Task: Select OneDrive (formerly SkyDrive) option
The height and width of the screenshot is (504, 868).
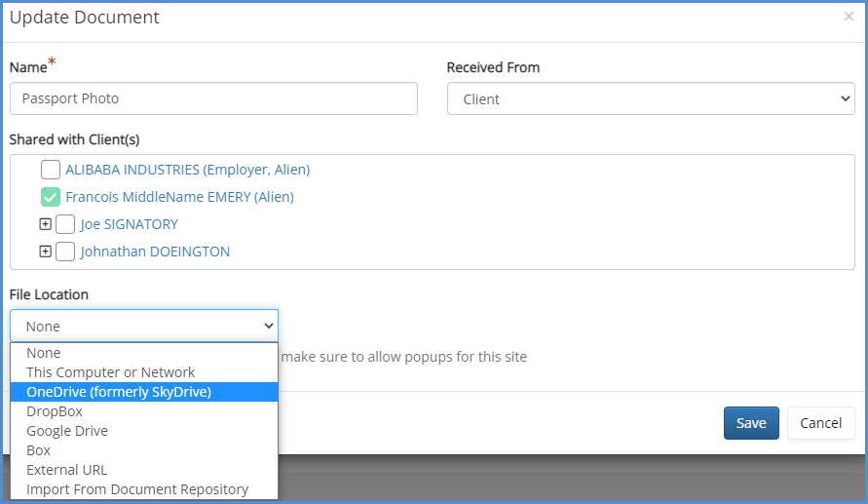Action: [119, 392]
